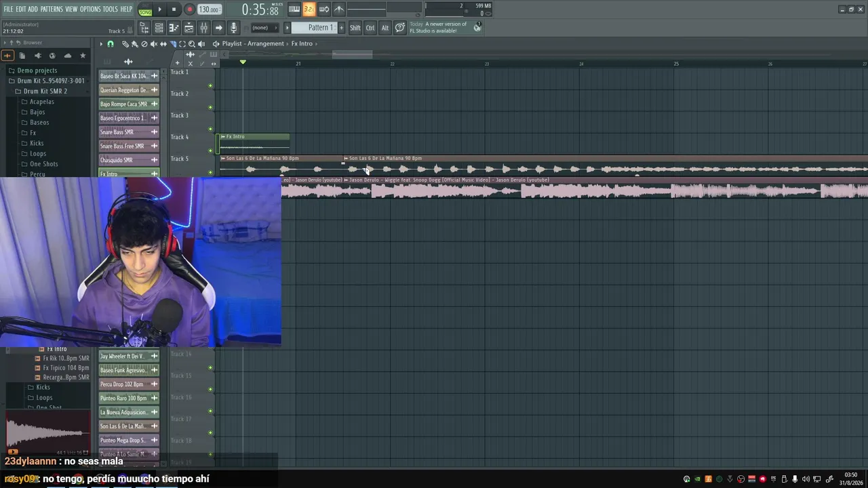Select the playlist Slip tool
The image size is (868, 488).
click(163, 44)
